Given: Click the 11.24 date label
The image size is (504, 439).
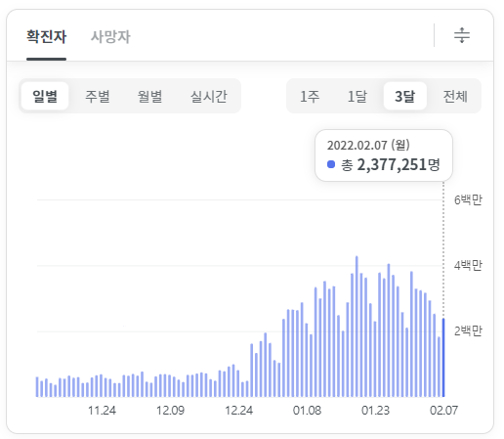Looking at the screenshot, I should tap(102, 411).
